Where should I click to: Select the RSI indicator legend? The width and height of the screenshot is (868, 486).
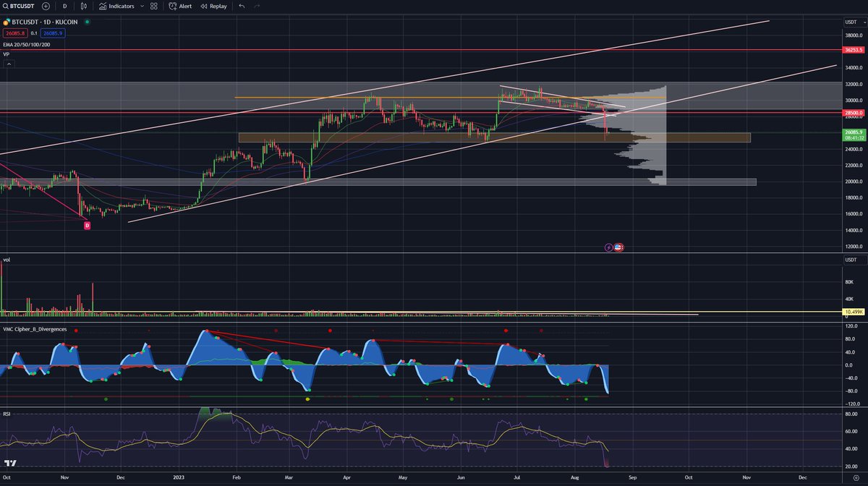(x=6, y=416)
